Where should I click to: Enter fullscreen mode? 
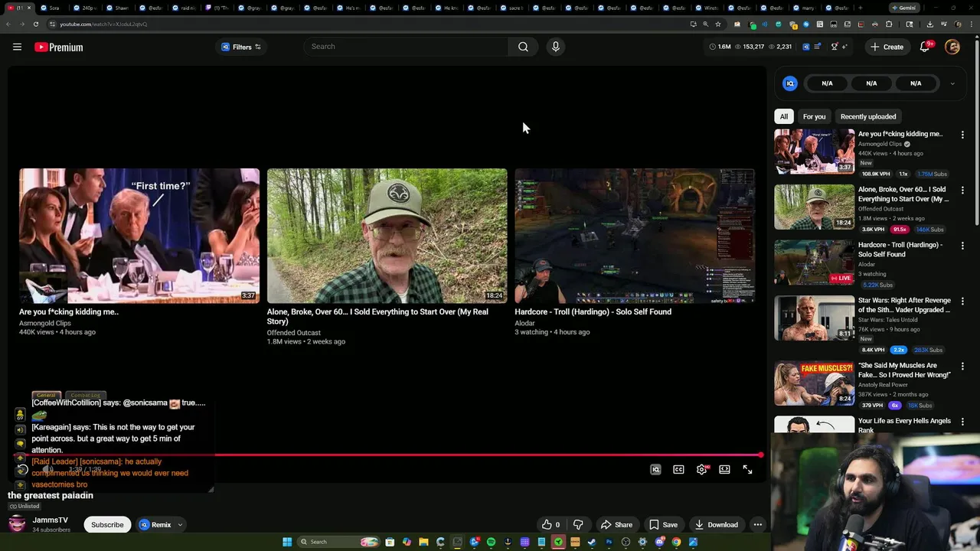[x=747, y=470]
